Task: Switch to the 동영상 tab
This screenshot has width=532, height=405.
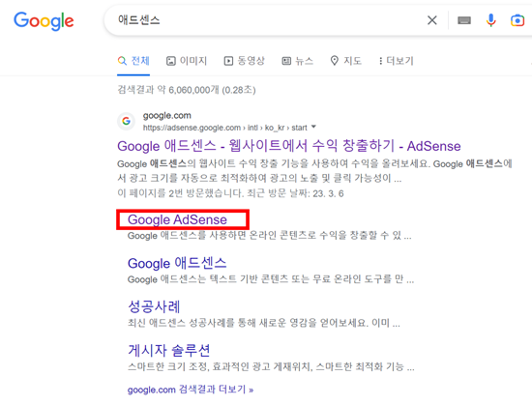Action: click(x=245, y=61)
